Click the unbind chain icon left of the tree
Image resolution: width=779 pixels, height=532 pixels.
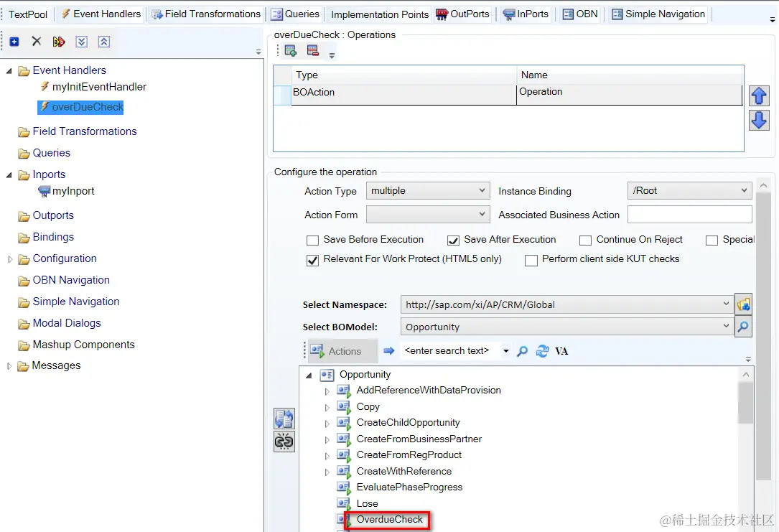284,442
